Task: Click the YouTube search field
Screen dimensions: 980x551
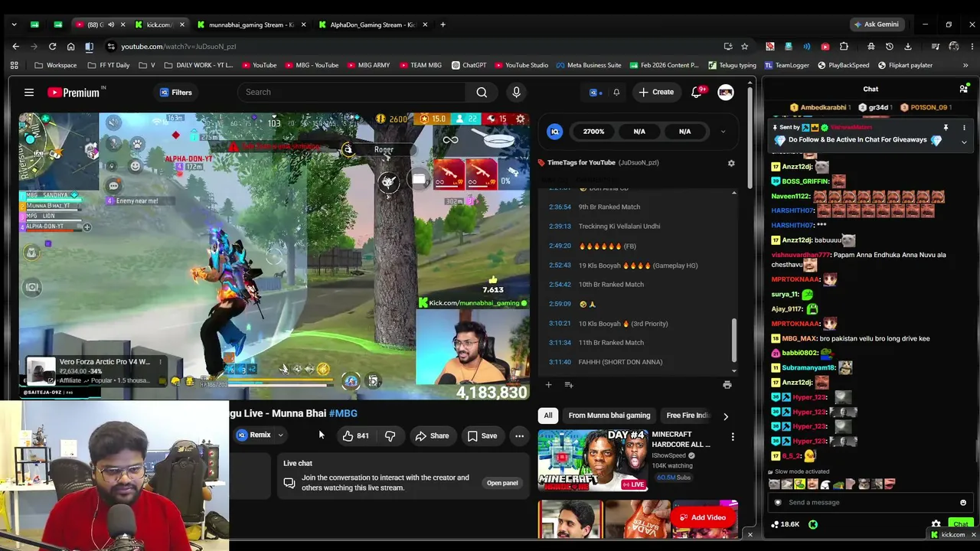Action: tap(351, 93)
